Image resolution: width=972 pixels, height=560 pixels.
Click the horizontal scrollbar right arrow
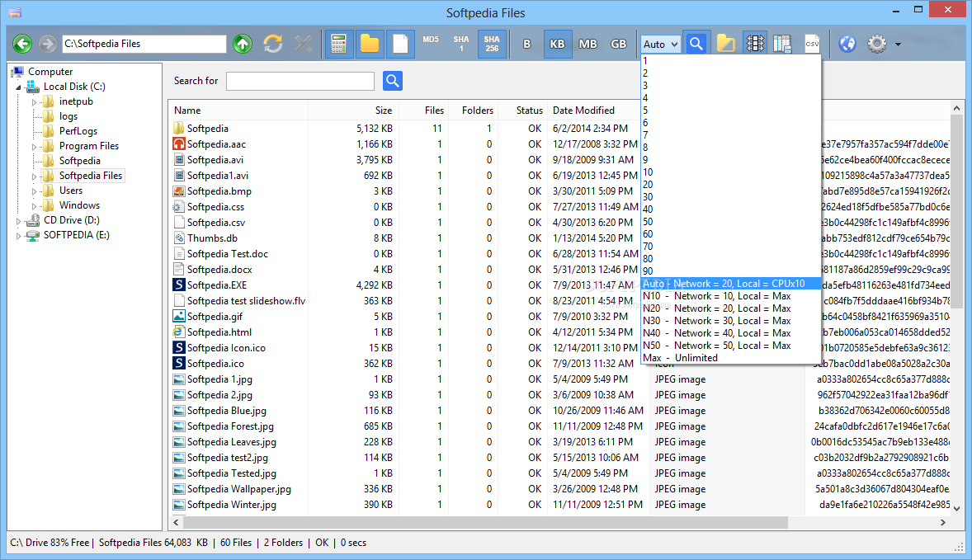click(x=943, y=523)
